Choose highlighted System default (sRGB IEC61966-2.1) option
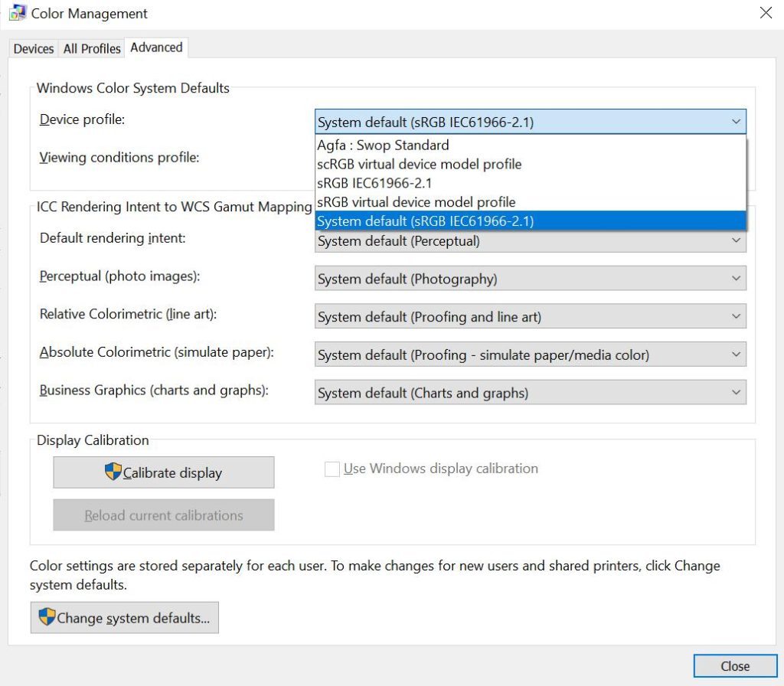Screen dimensions: 784x686 tap(426, 220)
